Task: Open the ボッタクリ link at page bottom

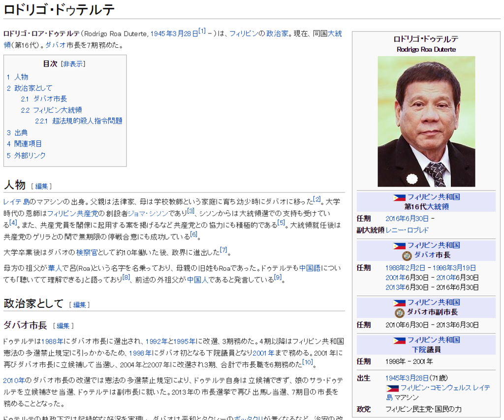Action: coord(249,418)
